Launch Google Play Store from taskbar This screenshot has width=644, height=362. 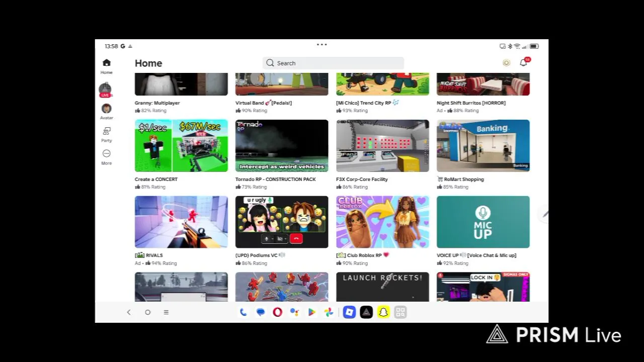point(312,312)
